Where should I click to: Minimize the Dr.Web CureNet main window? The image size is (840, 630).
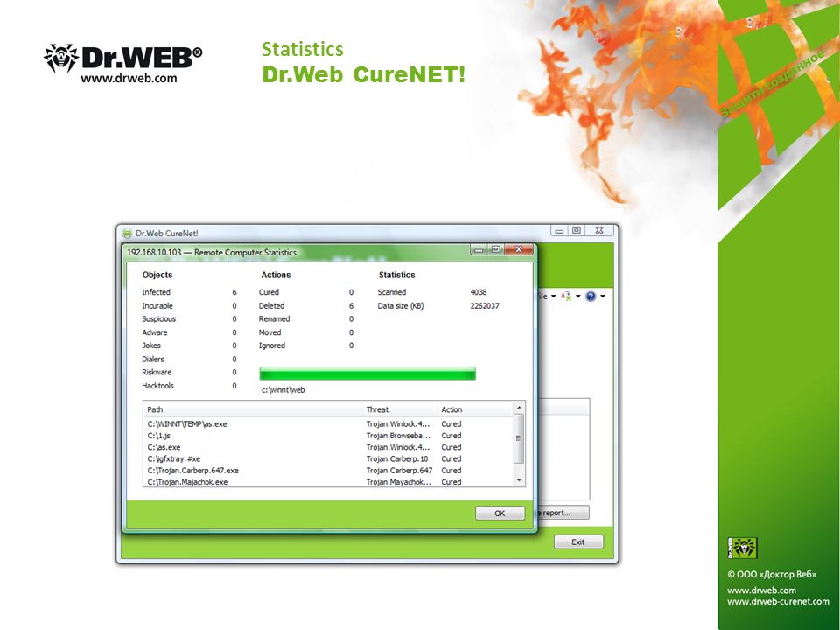(x=559, y=230)
